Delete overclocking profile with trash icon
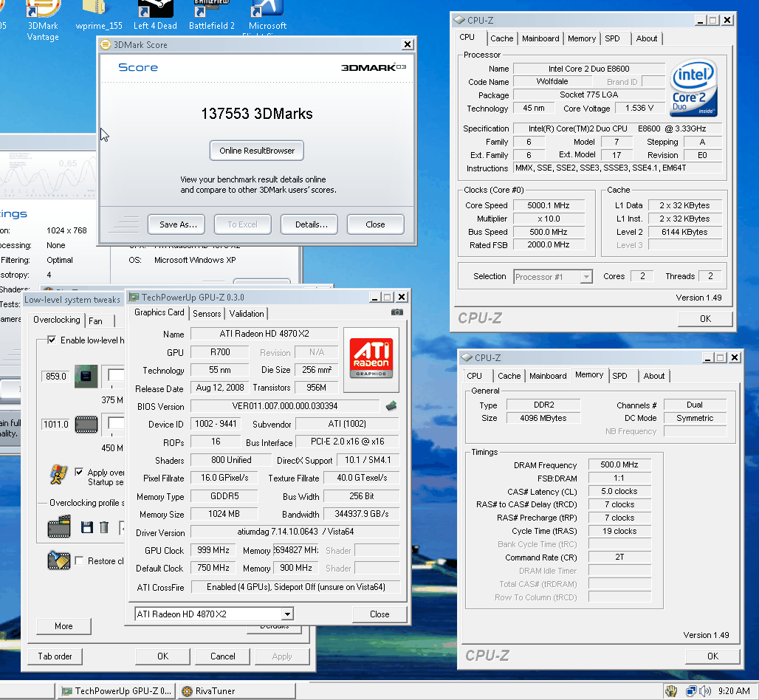The height and width of the screenshot is (700, 759). tap(103, 527)
